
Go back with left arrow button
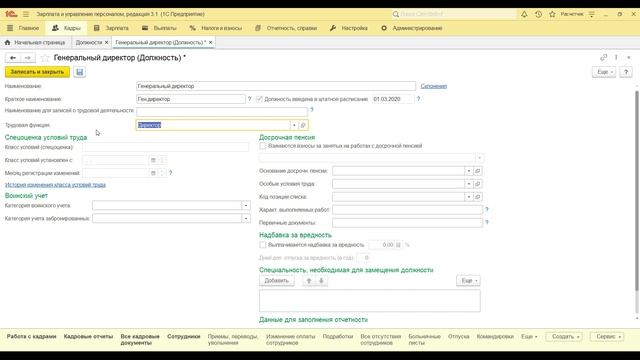(13, 58)
